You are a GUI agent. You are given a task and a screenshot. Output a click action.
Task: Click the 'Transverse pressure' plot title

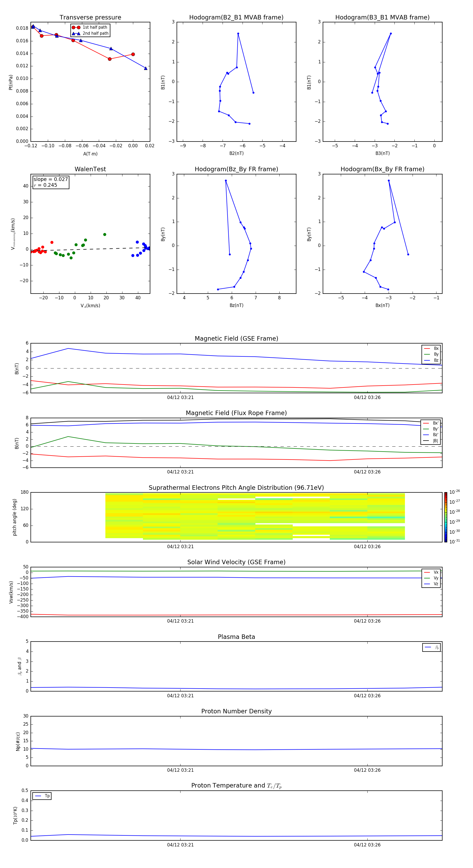tap(90, 18)
